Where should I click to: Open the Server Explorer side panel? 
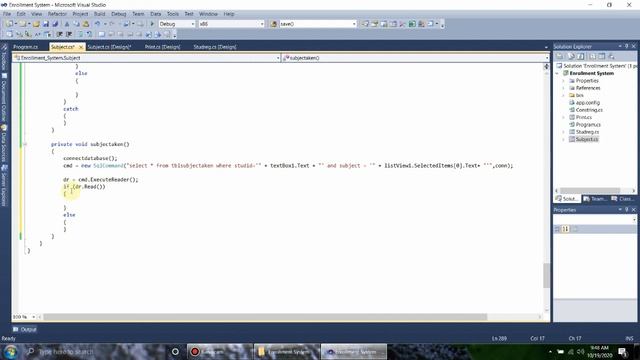coord(4,187)
